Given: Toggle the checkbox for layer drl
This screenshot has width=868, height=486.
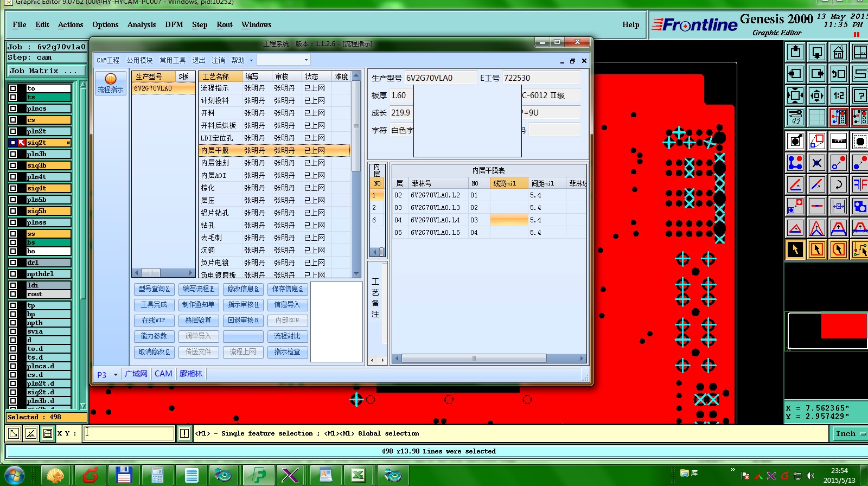Looking at the screenshot, I should click(x=13, y=263).
